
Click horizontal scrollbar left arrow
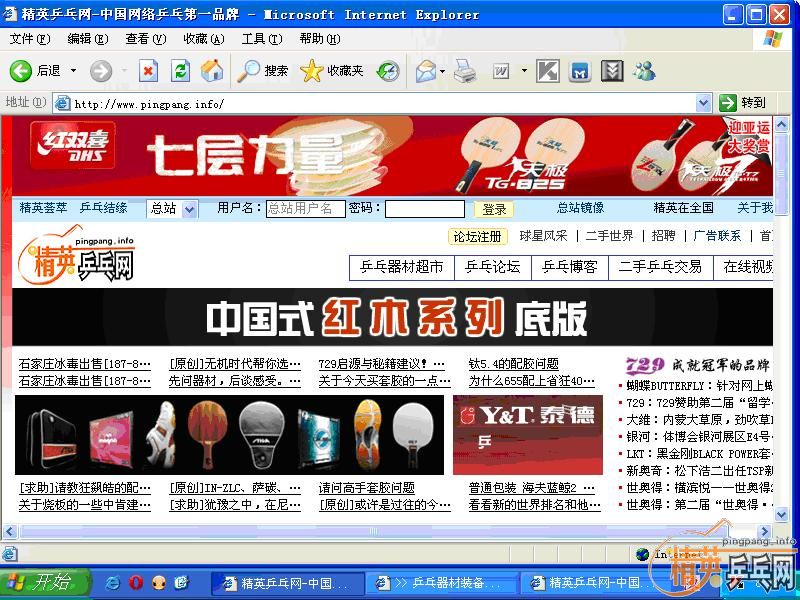pyautogui.click(x=9, y=531)
